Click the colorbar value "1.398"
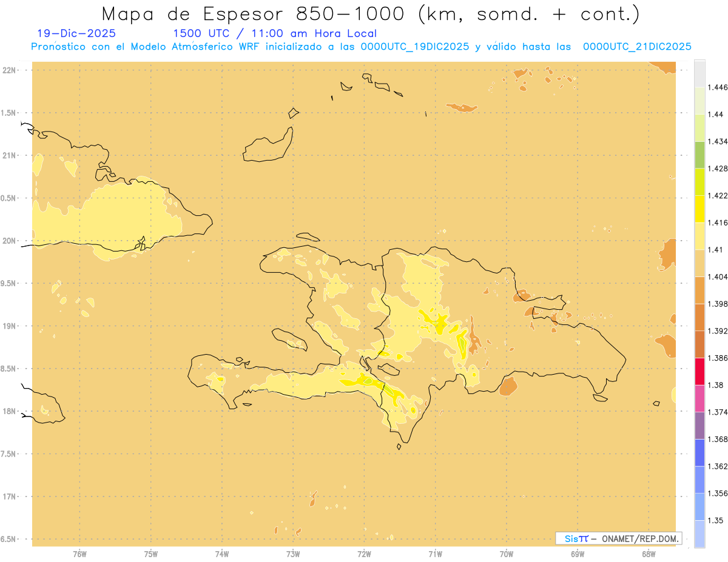Image resolution: width=728 pixels, height=562 pixels. point(719,304)
